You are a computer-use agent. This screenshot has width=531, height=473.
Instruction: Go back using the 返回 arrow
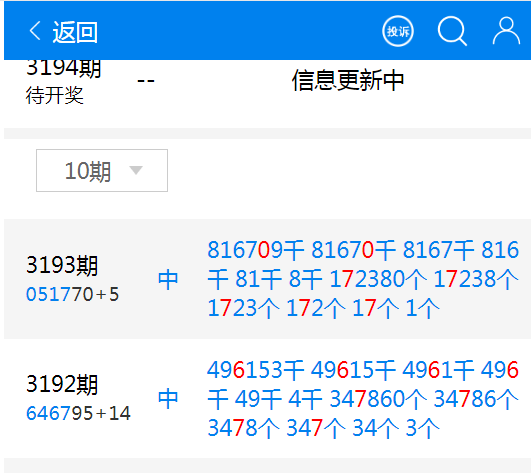click(35, 31)
